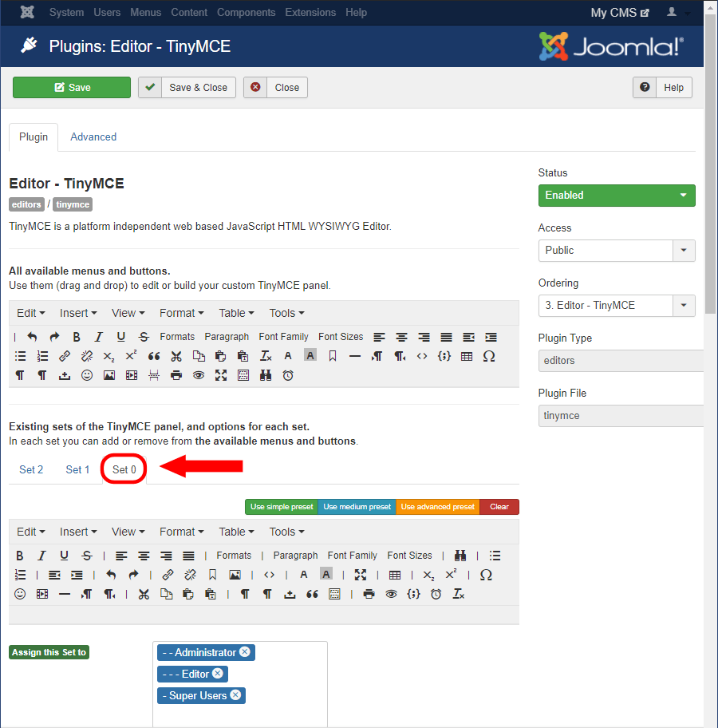Viewport: 718px width, 728px height.
Task: Click the table icon in available buttons row
Action: (x=467, y=356)
